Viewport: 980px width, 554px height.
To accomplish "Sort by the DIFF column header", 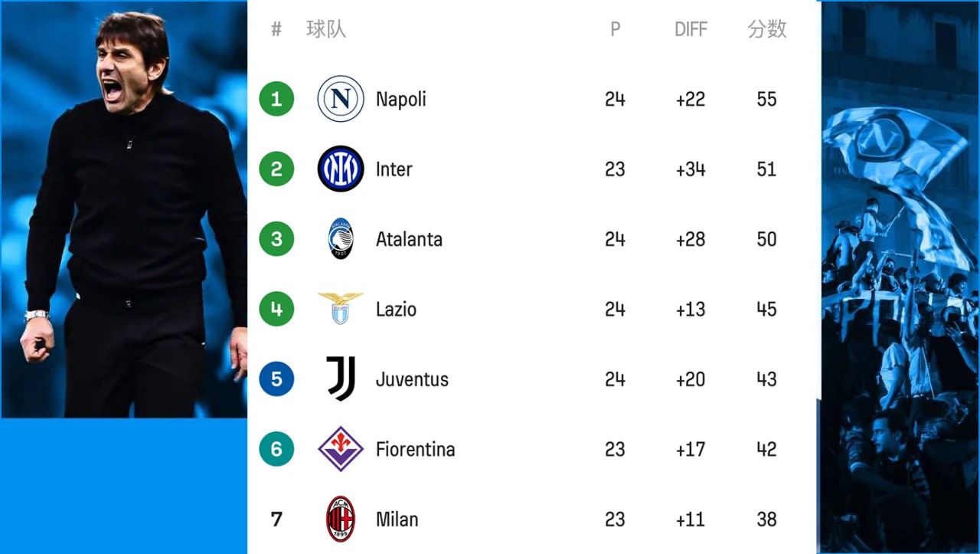I will 690,29.
